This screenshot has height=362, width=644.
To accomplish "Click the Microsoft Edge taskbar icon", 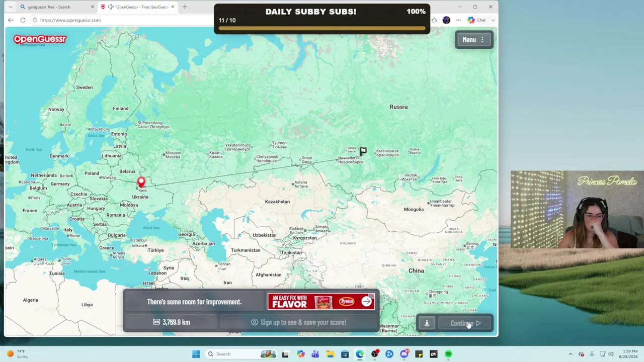I will pyautogui.click(x=360, y=354).
